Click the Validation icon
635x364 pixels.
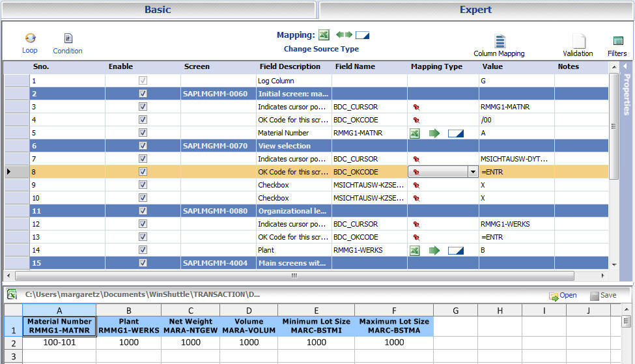(x=578, y=42)
